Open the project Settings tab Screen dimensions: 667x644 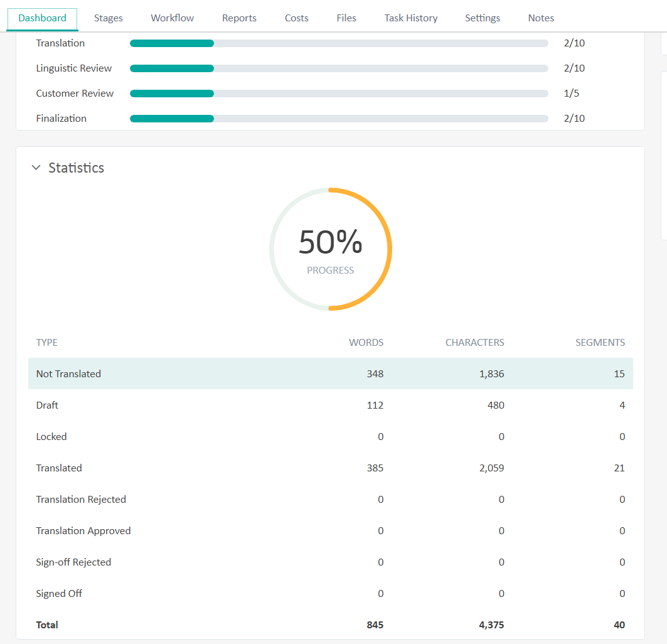click(x=482, y=18)
